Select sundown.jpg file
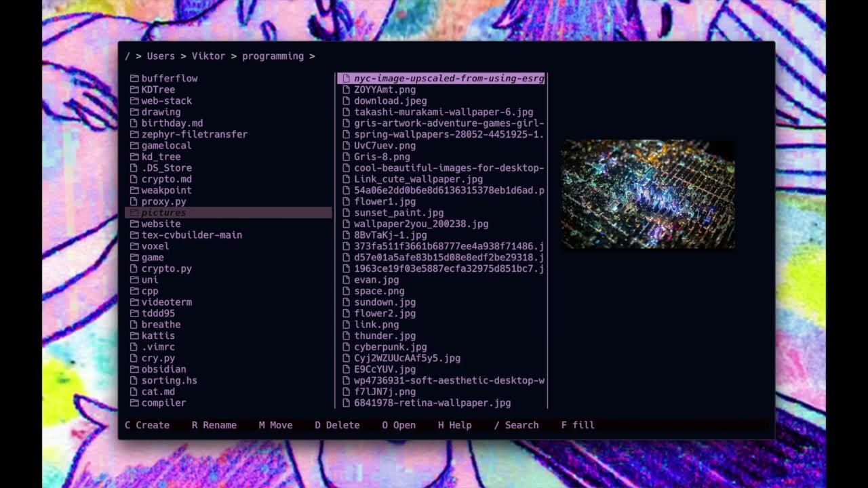 (384, 302)
